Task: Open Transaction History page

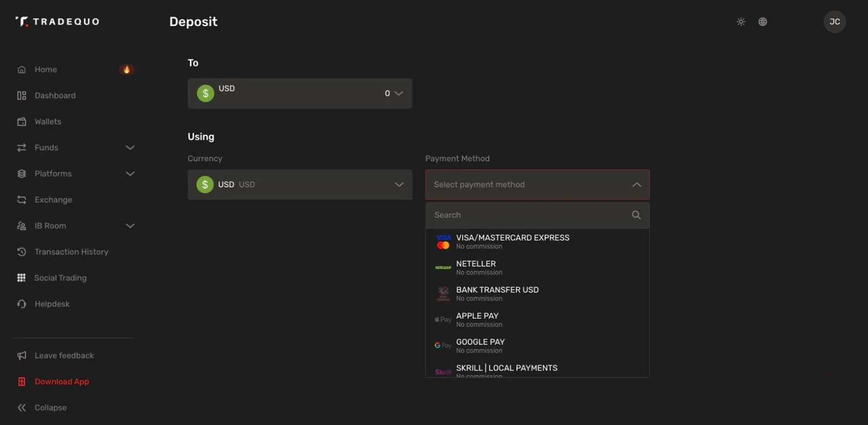Action: (x=72, y=252)
